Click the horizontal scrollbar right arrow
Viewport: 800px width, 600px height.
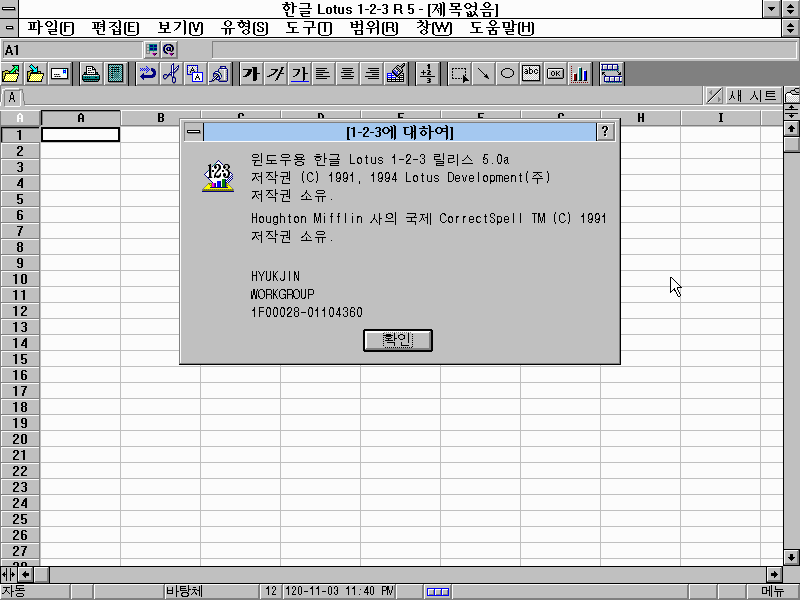click(774, 574)
